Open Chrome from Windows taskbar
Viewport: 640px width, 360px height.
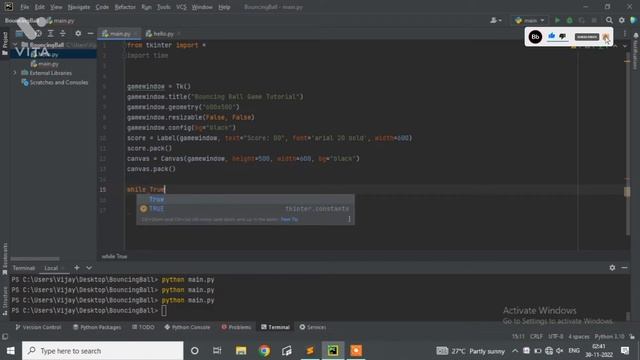264,351
